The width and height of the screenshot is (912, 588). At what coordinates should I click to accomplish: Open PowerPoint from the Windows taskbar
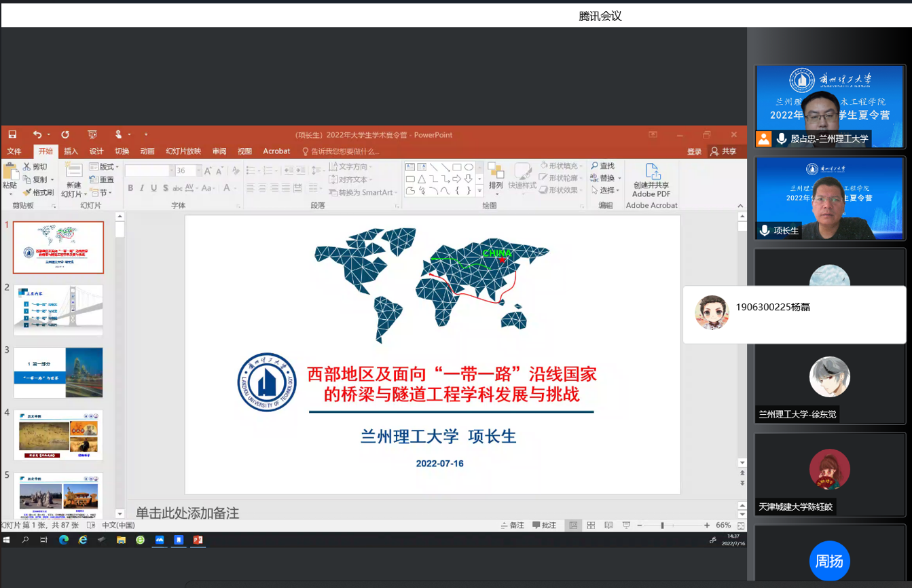coord(198,540)
